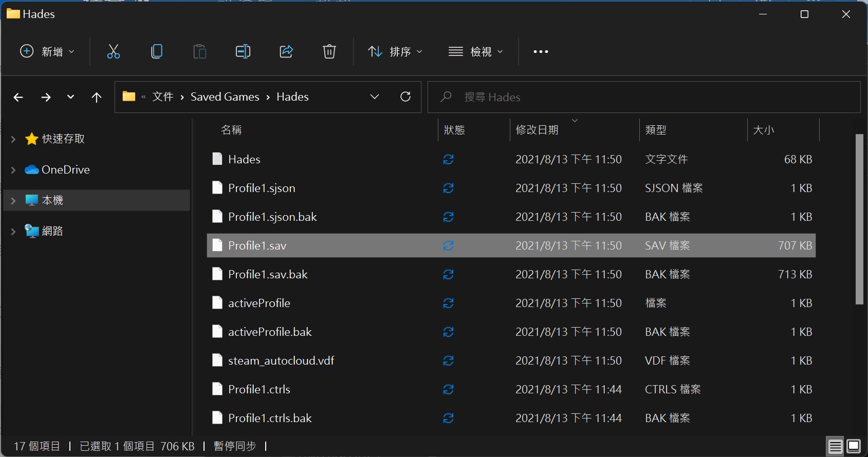Click the sync status icon for steam_autocloud.vdf
Viewport: 868px width, 457px height.
[448, 361]
